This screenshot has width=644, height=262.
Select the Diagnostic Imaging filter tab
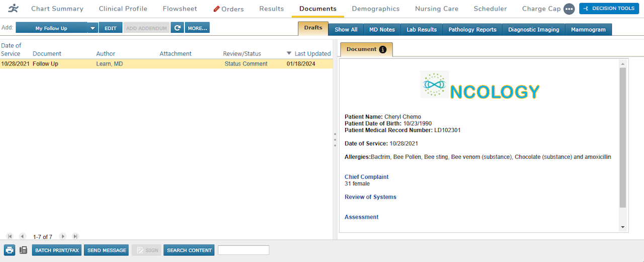tap(534, 29)
